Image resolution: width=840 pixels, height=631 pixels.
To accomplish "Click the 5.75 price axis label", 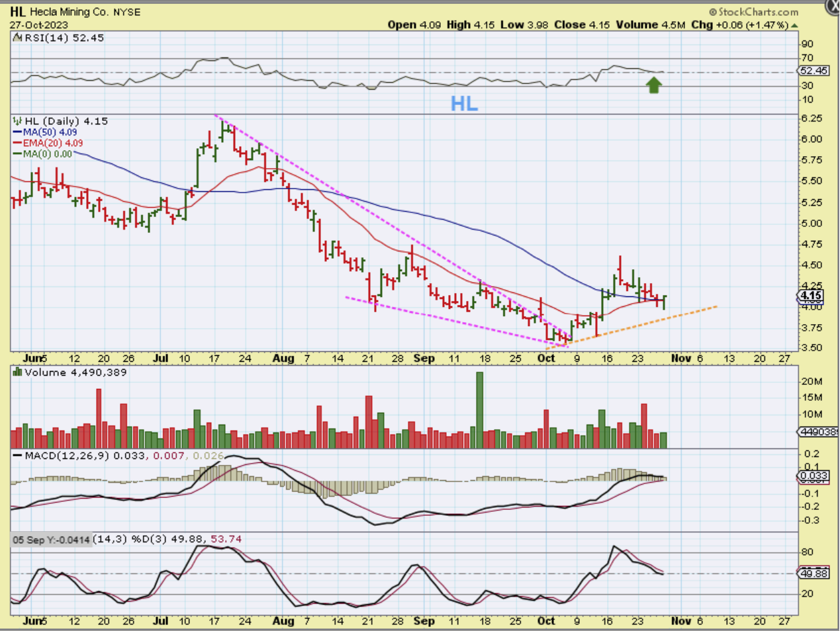I will click(812, 160).
